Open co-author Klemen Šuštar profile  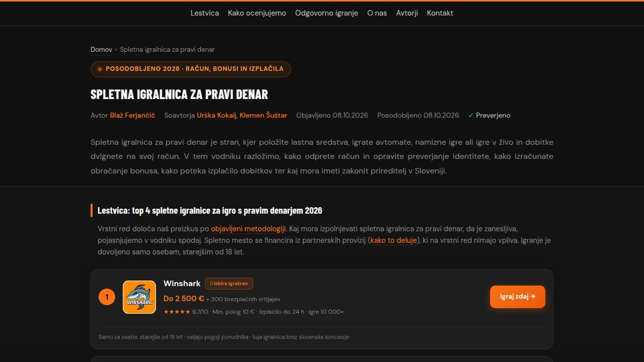point(263,115)
